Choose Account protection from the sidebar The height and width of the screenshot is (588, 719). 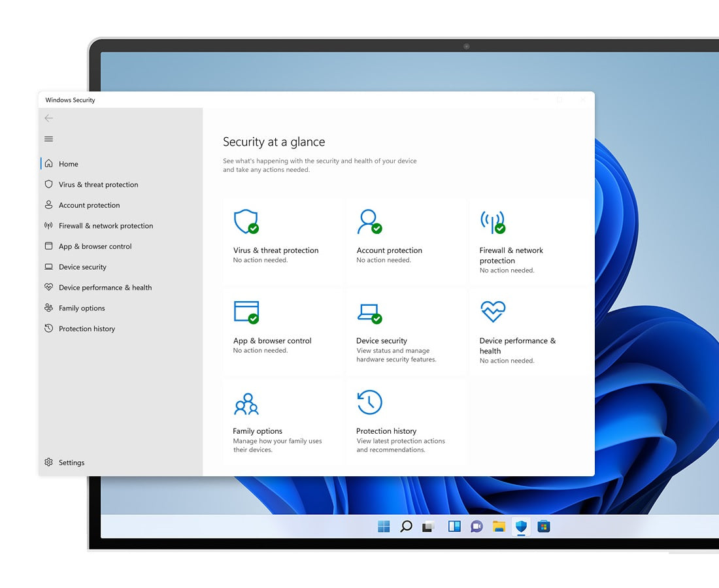(89, 205)
